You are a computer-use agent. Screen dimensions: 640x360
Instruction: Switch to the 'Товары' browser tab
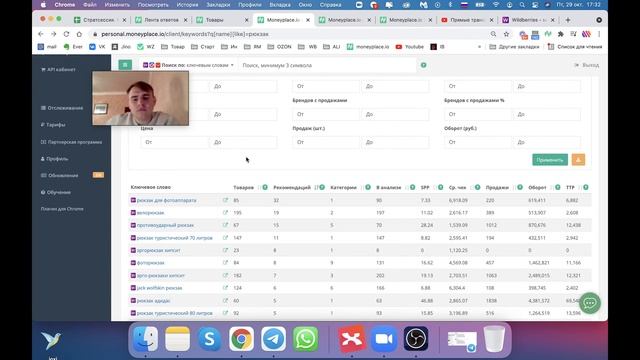click(x=222, y=20)
